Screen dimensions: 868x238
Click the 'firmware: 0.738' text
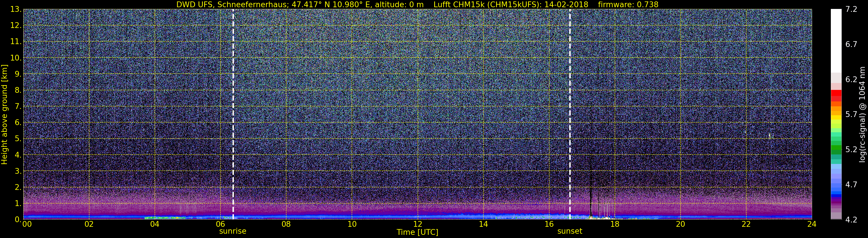tap(628, 4)
